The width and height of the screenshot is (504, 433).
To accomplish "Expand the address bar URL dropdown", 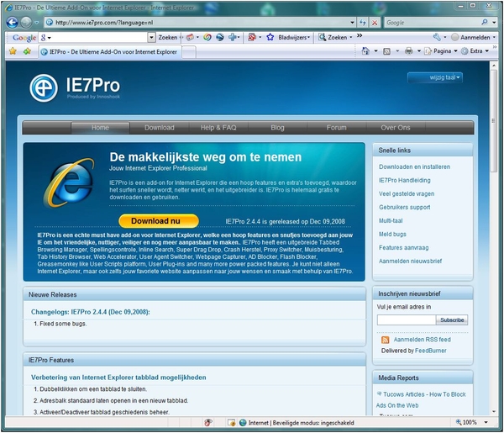I will point(352,23).
